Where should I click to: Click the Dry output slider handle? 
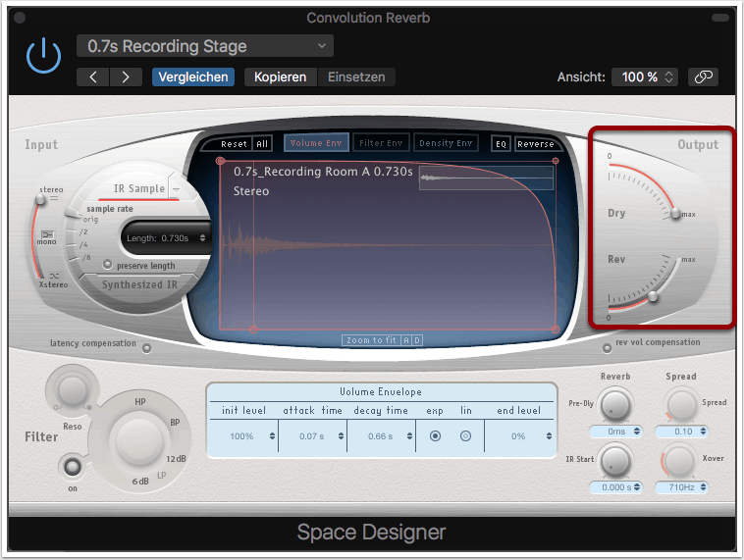pyautogui.click(x=675, y=213)
